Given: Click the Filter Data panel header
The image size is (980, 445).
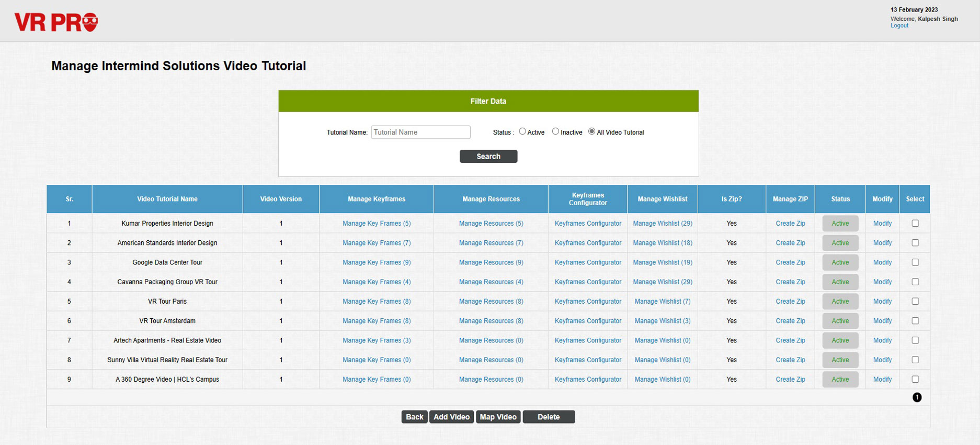Looking at the screenshot, I should [488, 101].
